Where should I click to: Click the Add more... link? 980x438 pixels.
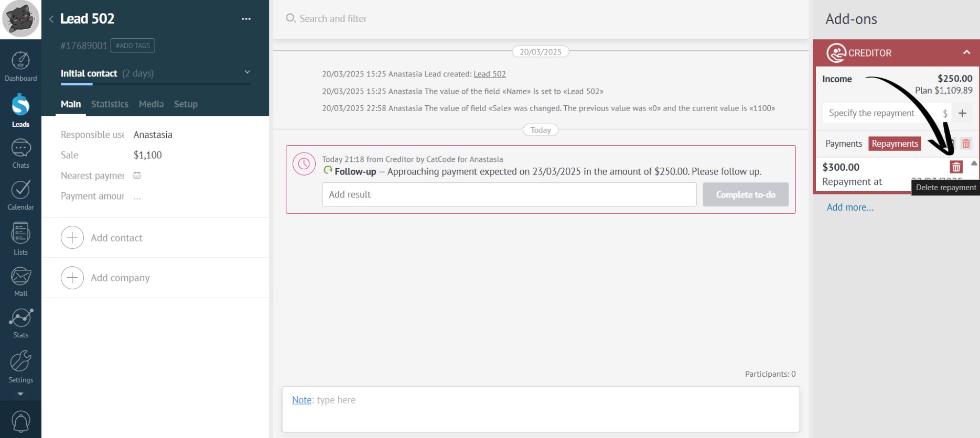(x=850, y=207)
